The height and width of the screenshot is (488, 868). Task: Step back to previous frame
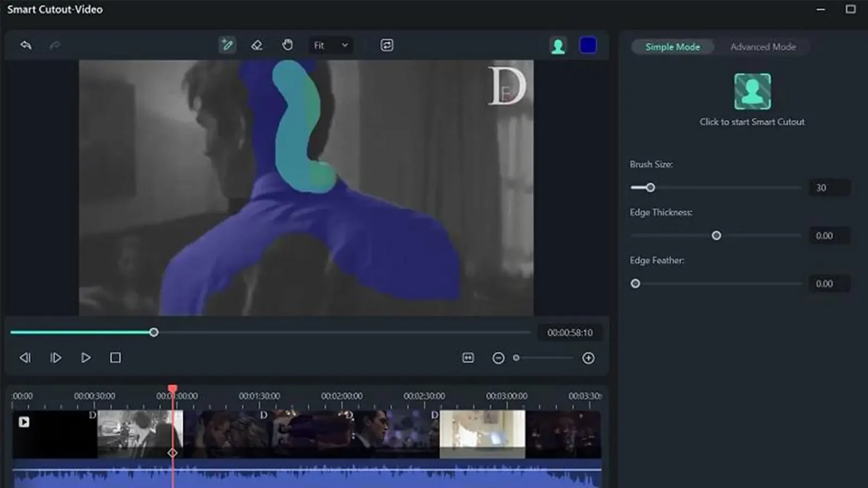pos(25,358)
